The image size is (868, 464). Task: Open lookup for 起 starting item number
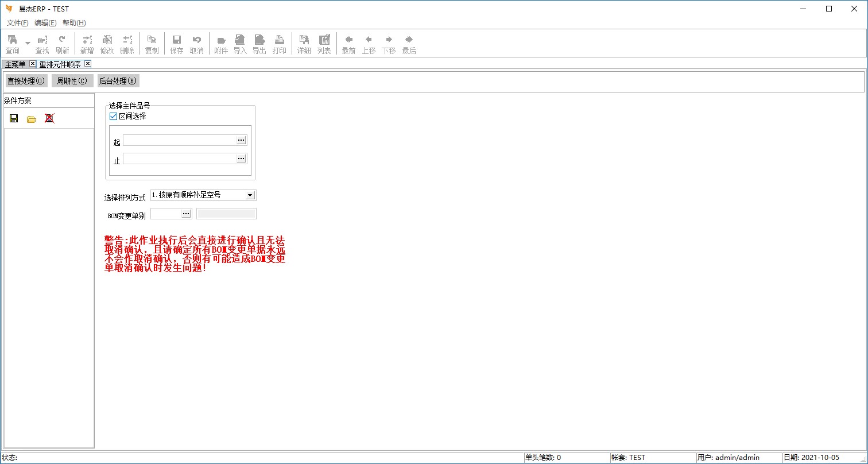(241, 140)
